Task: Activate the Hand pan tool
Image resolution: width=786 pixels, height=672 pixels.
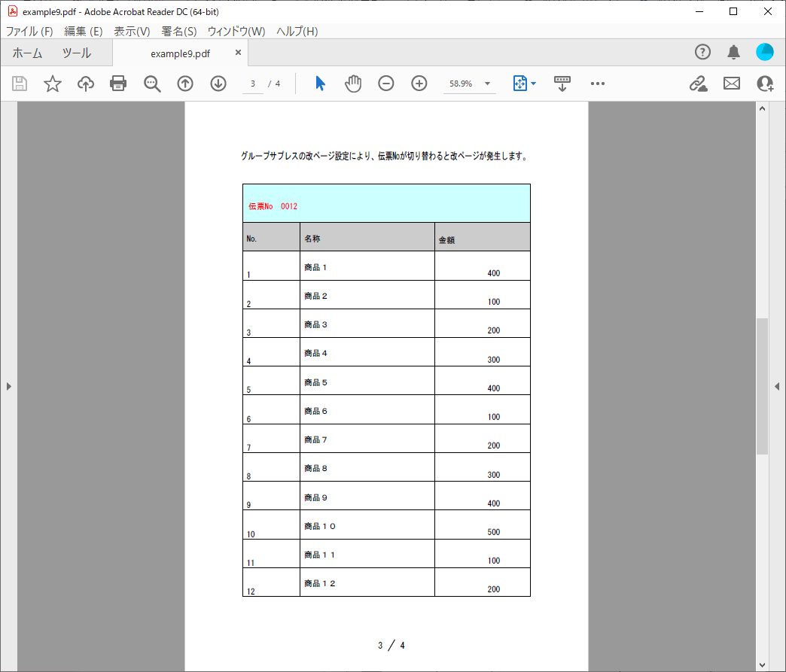Action: click(353, 84)
